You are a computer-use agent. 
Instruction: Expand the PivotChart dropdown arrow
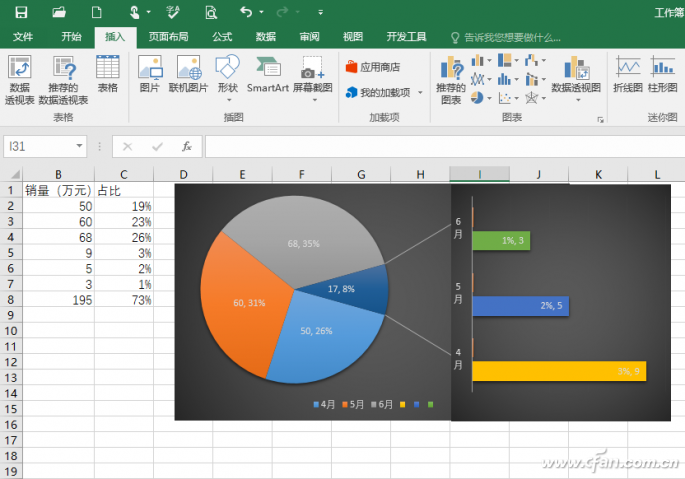click(578, 100)
